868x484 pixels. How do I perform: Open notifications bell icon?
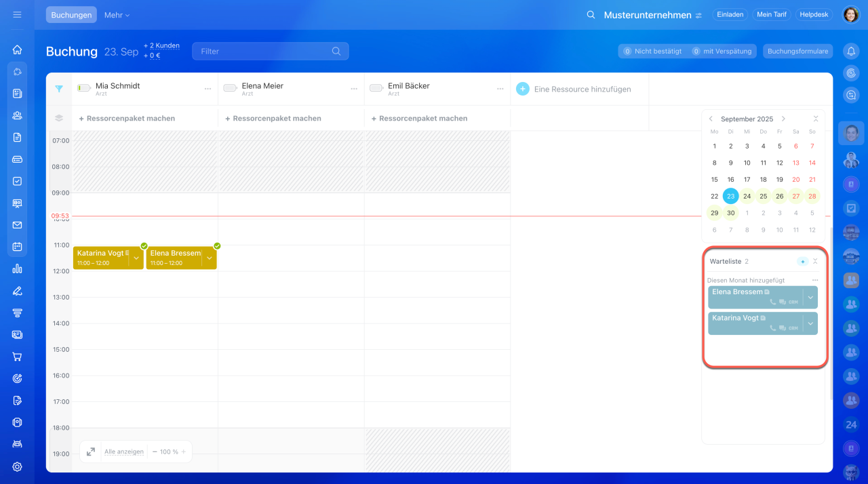click(x=851, y=51)
